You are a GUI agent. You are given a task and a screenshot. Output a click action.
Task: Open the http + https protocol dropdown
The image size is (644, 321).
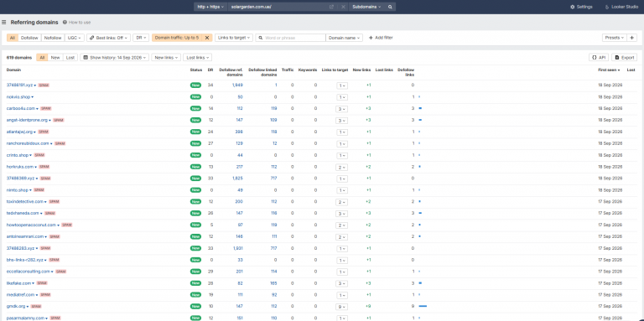[x=210, y=7]
